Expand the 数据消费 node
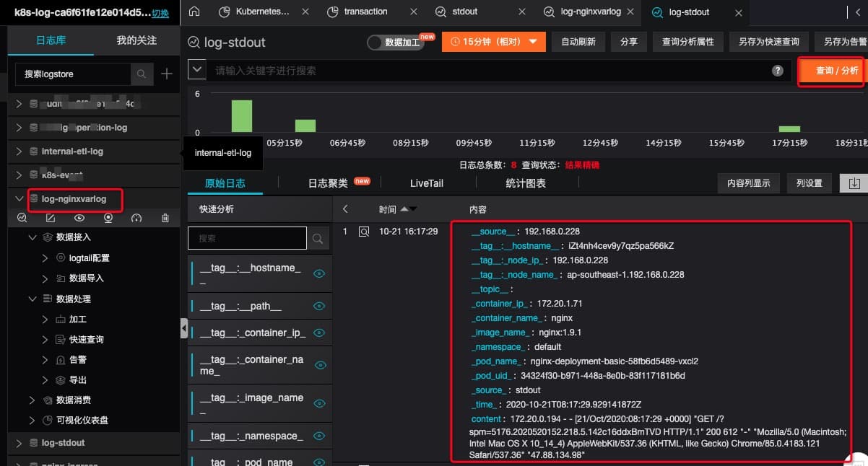Image resolution: width=868 pixels, height=466 pixels. 32,400
